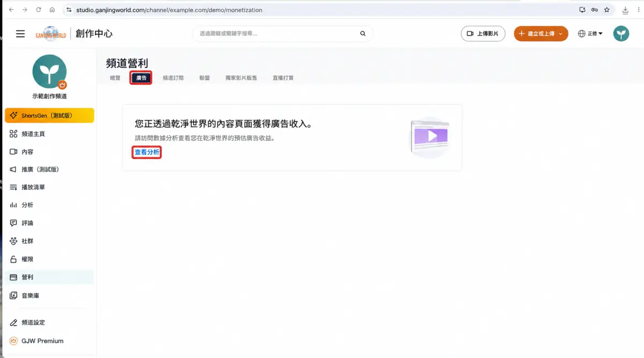Click the 頻道營利 page heading
Viewport: 644px width, 358px height.
(x=127, y=63)
